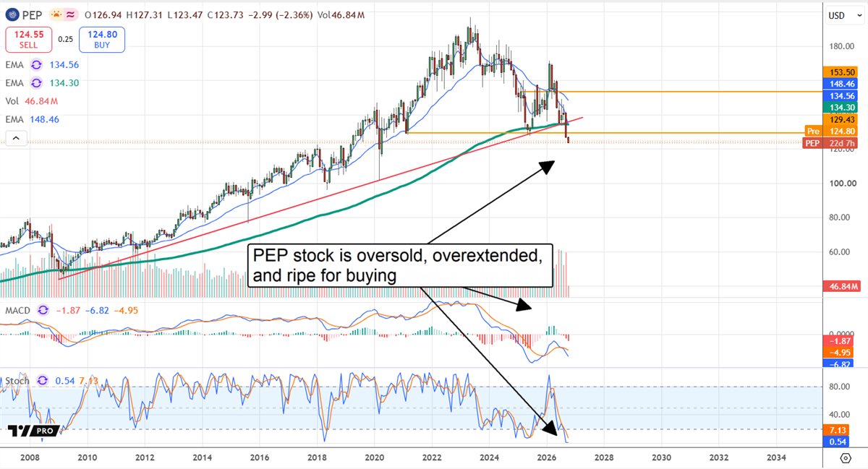The width and height of the screenshot is (868, 469).
Task: Click the red 46.84M volume axis label
Action: (x=841, y=286)
